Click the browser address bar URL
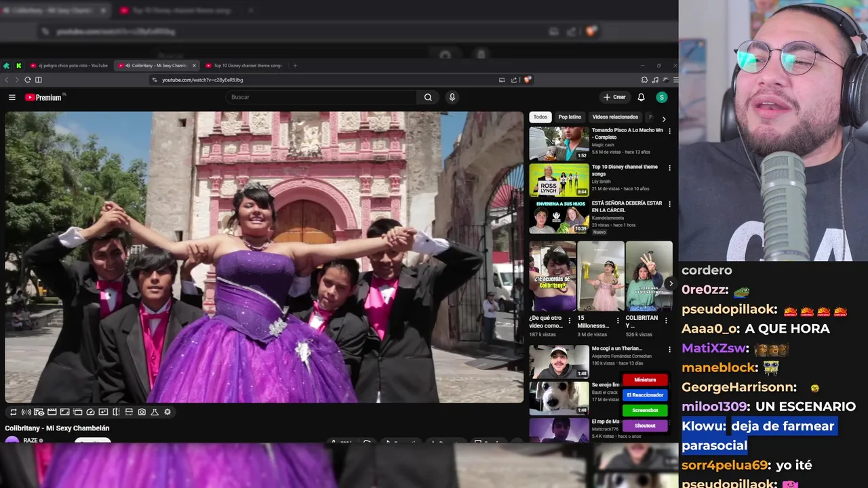868x488 pixels. click(203, 80)
